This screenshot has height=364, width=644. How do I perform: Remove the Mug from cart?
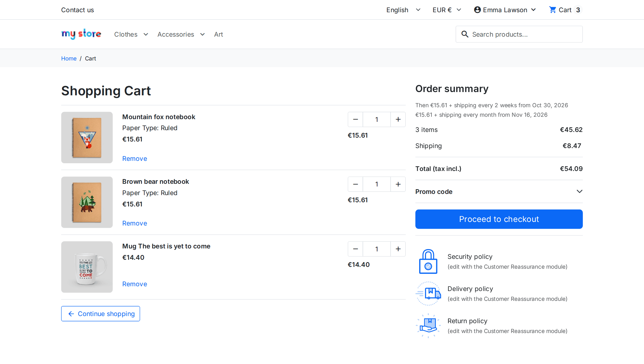coord(134,284)
